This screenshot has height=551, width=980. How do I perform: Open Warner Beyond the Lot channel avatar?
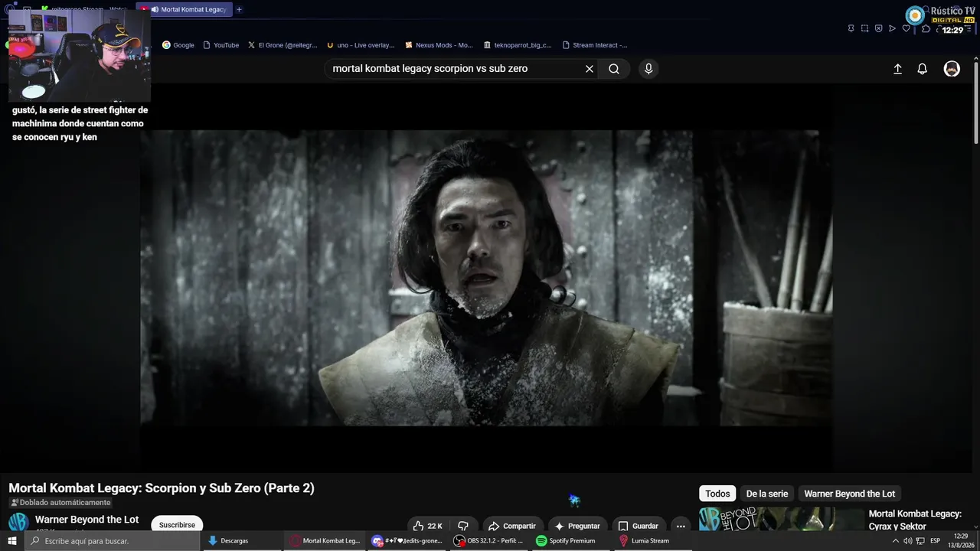point(18,523)
